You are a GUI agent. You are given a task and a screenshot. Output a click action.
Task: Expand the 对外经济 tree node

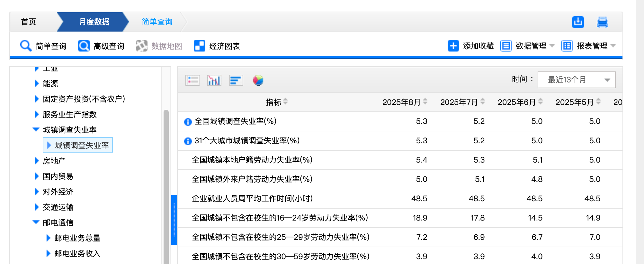pos(37,192)
